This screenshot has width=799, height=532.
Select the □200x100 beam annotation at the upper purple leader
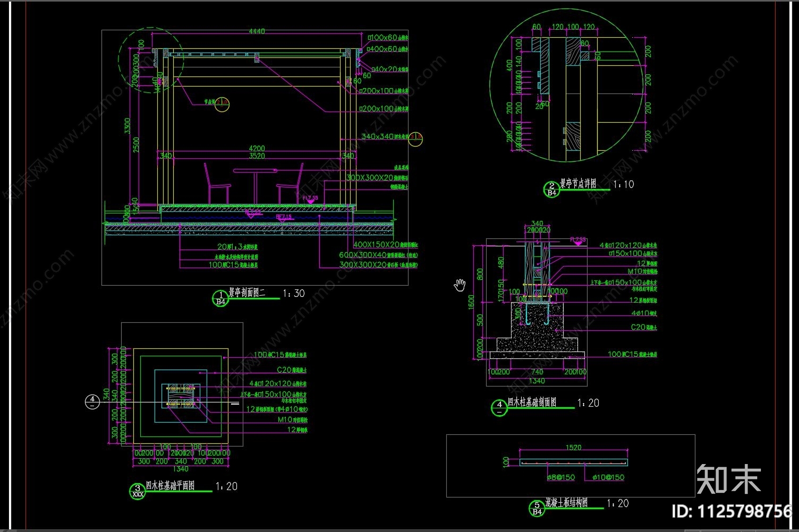click(x=384, y=91)
